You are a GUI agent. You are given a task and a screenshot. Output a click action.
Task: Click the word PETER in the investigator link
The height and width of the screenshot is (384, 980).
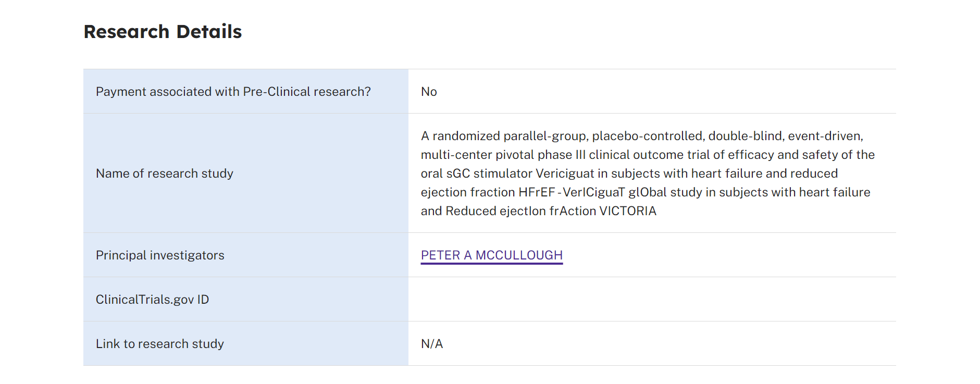(440, 255)
